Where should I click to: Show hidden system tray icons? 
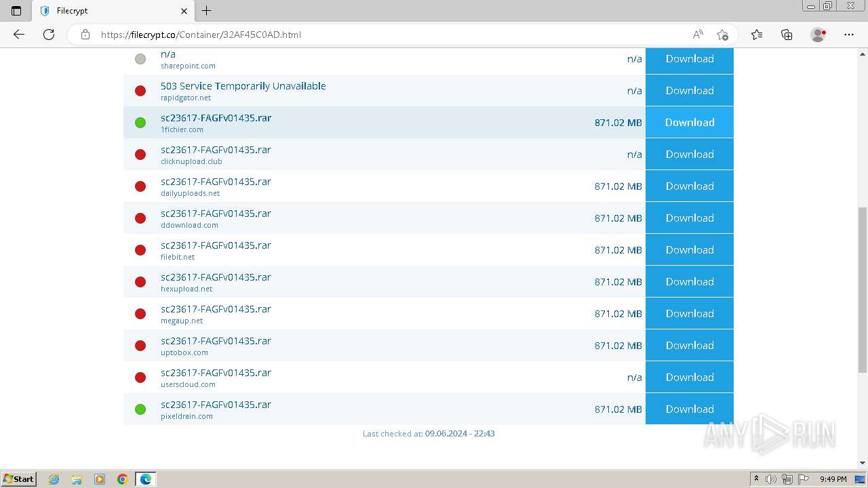(x=756, y=479)
